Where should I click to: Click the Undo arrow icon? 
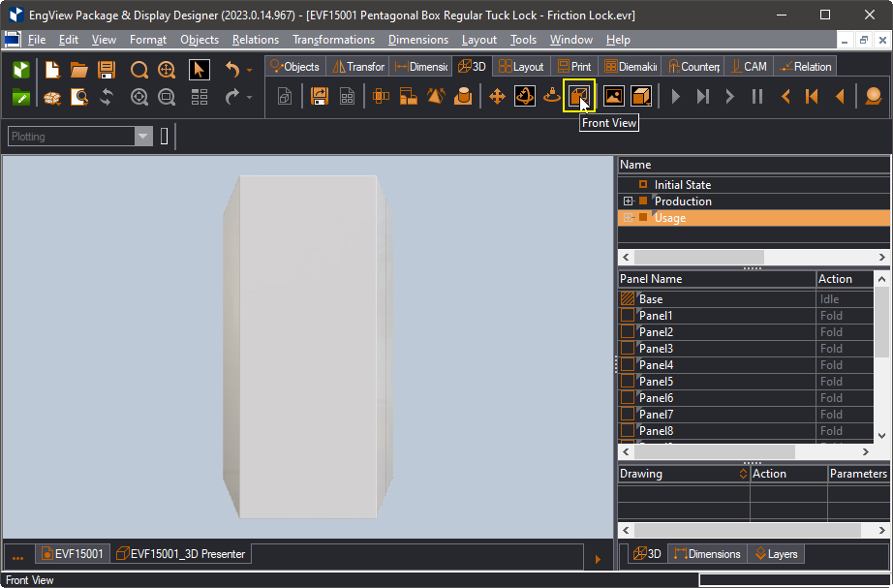tap(232, 70)
